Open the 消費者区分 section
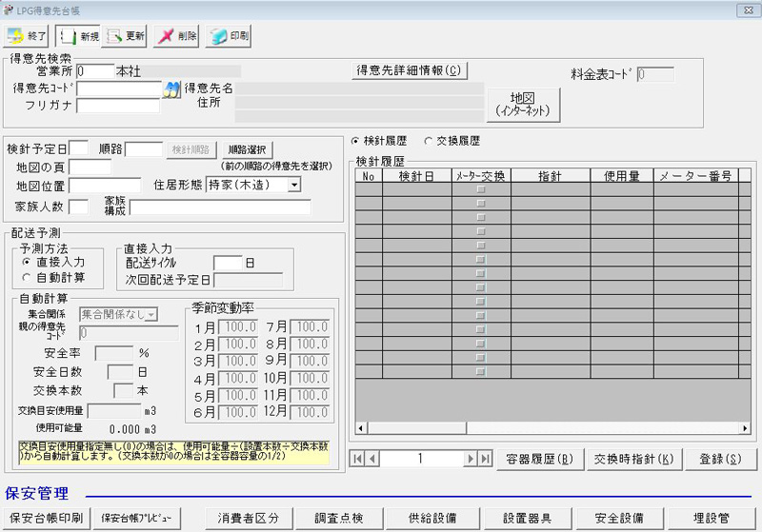This screenshot has width=762, height=532. (248, 519)
